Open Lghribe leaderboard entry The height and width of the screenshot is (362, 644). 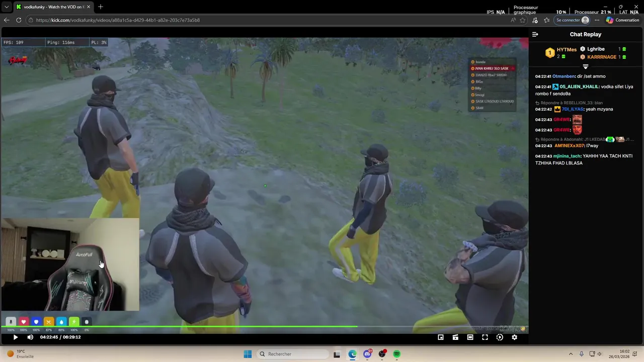click(x=596, y=49)
